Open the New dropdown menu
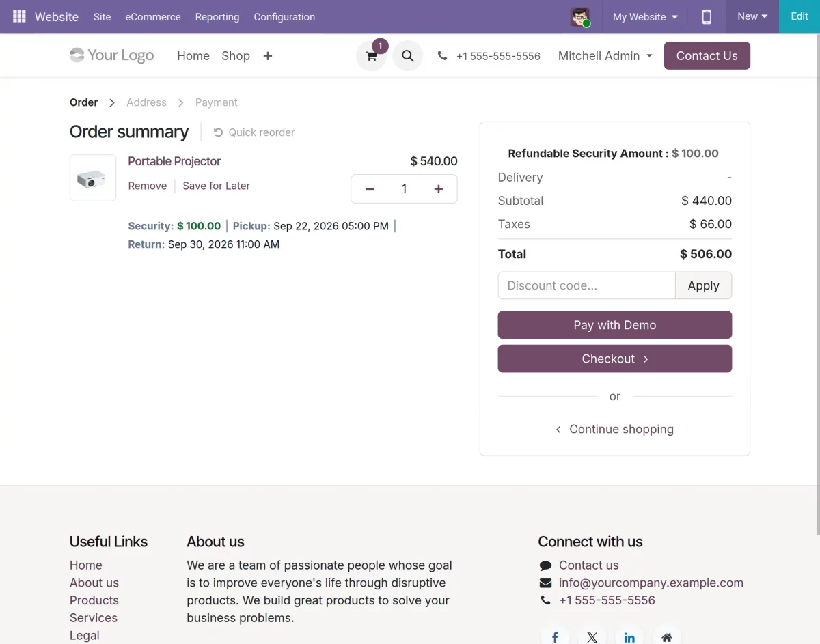 pos(752,16)
